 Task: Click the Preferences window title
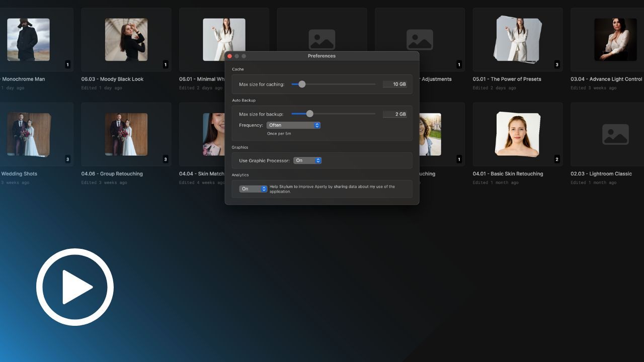point(321,56)
